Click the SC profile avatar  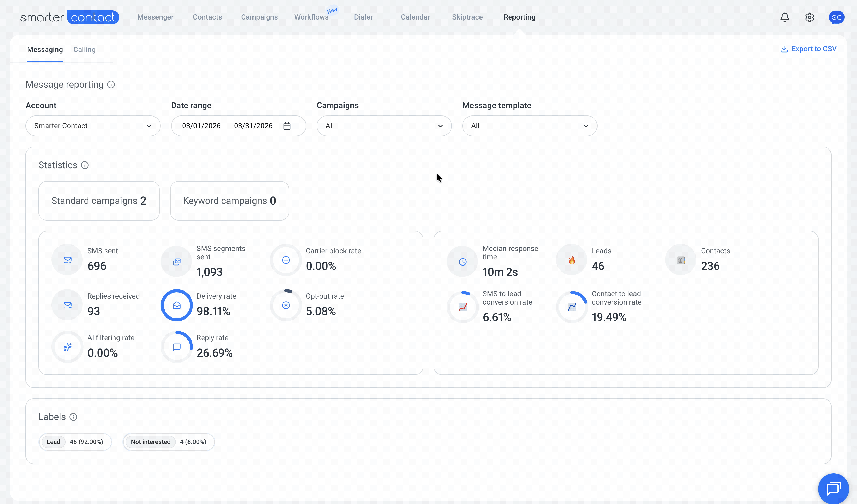(x=836, y=17)
